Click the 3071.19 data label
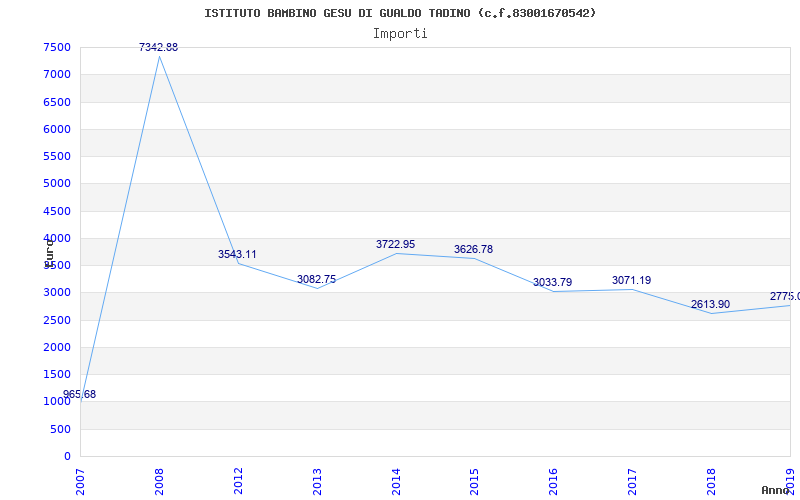This screenshot has width=800, height=500. 632,280
